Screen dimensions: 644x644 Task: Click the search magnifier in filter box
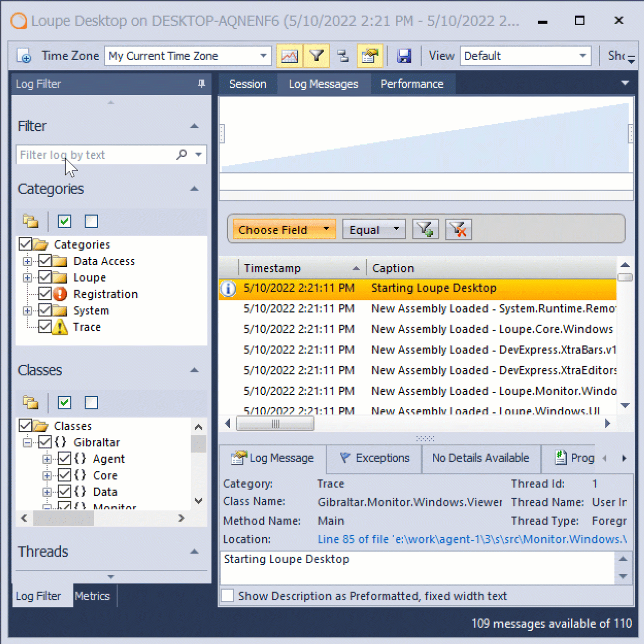182,155
